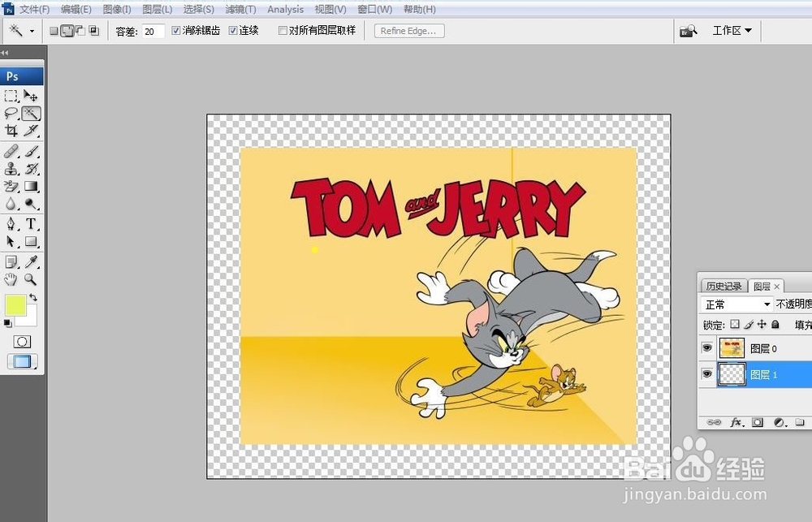Select the Pen tool
Viewport: 812px width, 522px height.
coord(11,224)
